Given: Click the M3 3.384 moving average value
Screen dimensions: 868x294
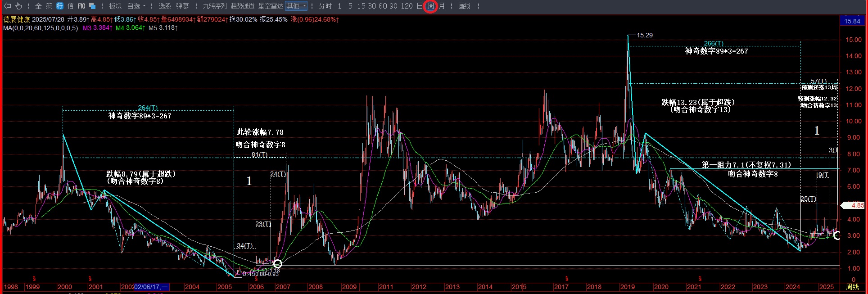Looking at the screenshot, I should pyautogui.click(x=97, y=28).
